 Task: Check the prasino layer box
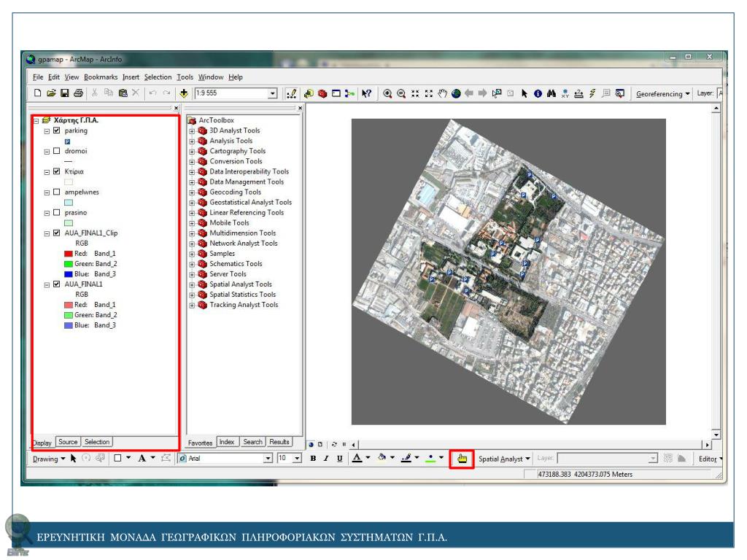point(57,212)
